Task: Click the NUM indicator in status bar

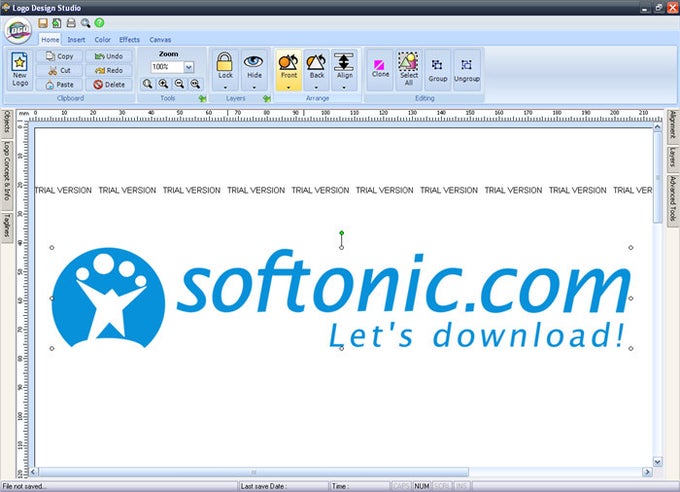Action: tap(422, 486)
